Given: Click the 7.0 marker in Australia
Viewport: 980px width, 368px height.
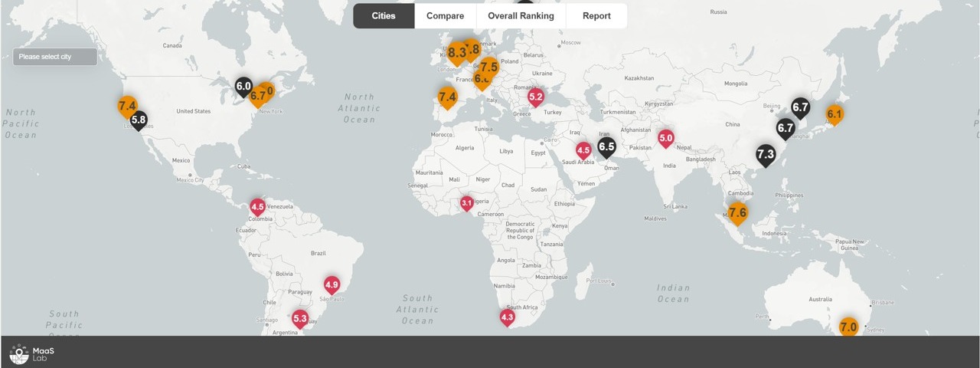Looking at the screenshot, I should (x=848, y=327).
